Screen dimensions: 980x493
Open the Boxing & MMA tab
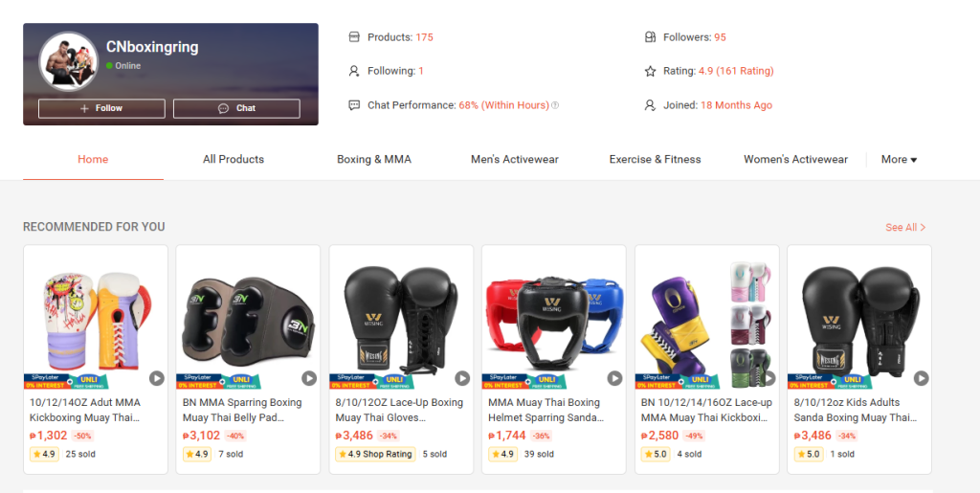374,160
